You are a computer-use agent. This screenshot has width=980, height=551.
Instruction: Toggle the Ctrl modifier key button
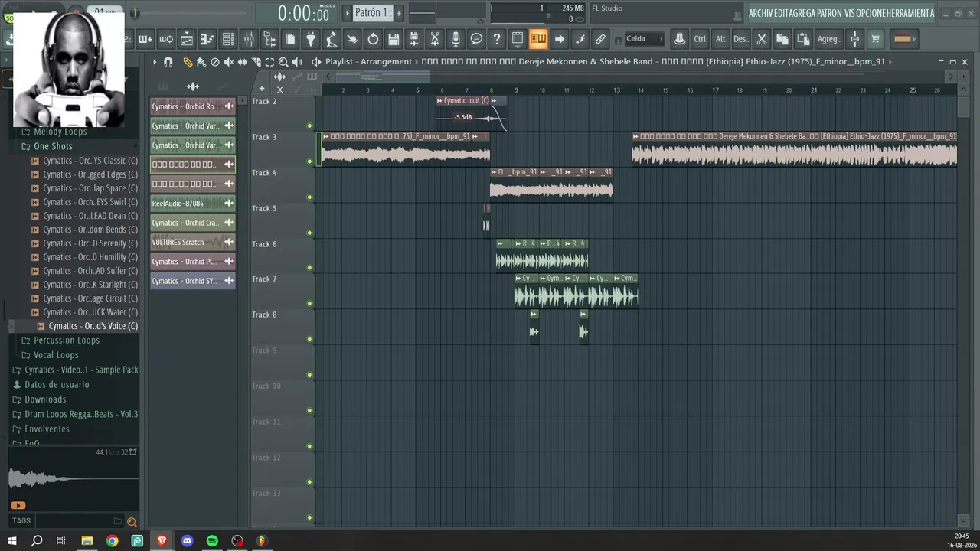coord(700,39)
